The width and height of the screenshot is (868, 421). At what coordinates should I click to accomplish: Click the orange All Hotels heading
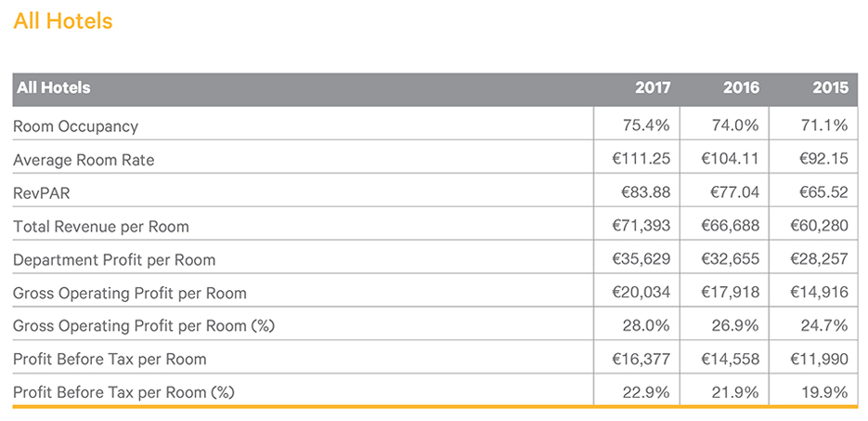point(63,21)
